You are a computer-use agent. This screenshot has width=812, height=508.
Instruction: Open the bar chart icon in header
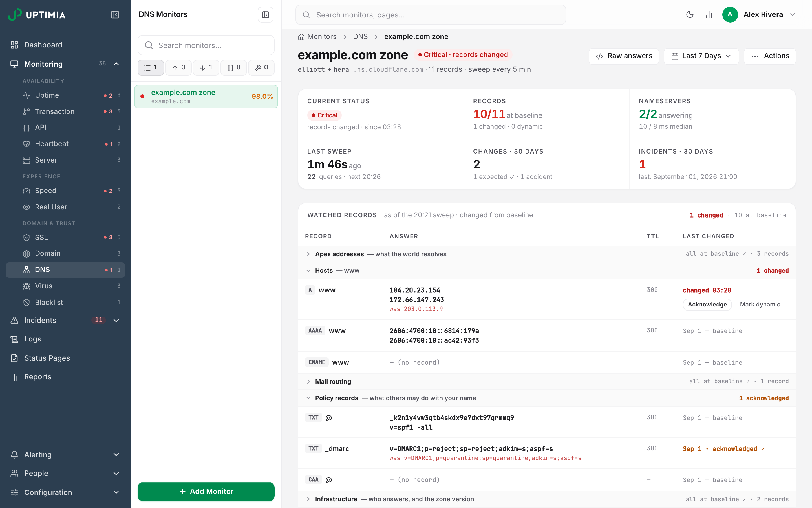tap(709, 14)
